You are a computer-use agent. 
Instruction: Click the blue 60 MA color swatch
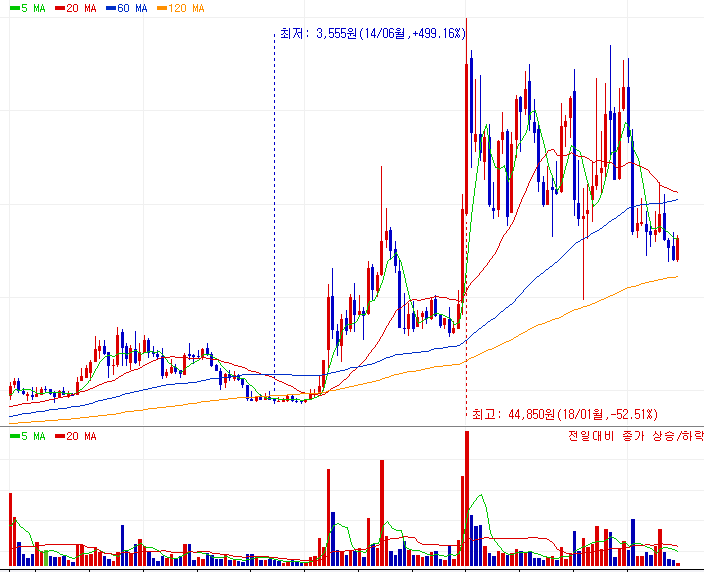[111, 9]
